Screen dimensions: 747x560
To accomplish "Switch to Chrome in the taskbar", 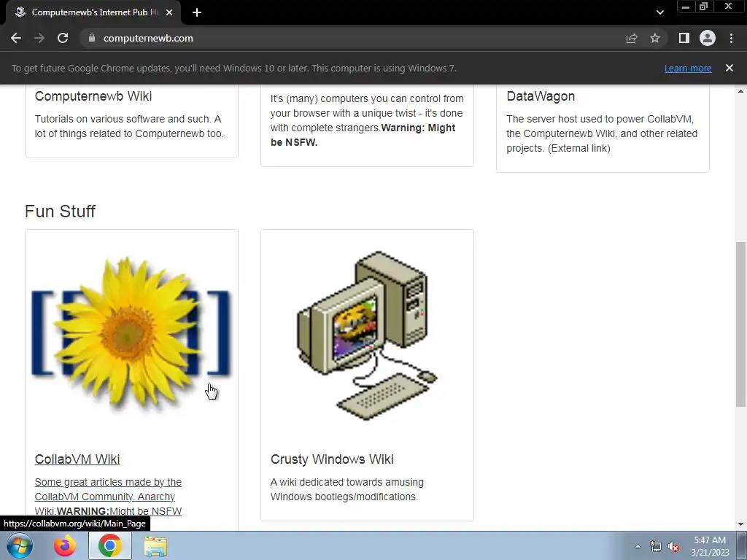I will tap(110, 545).
